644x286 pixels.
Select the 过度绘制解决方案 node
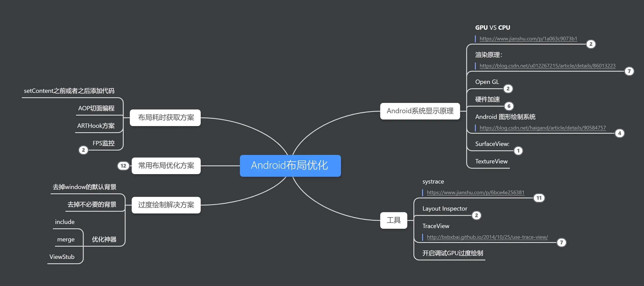click(166, 205)
